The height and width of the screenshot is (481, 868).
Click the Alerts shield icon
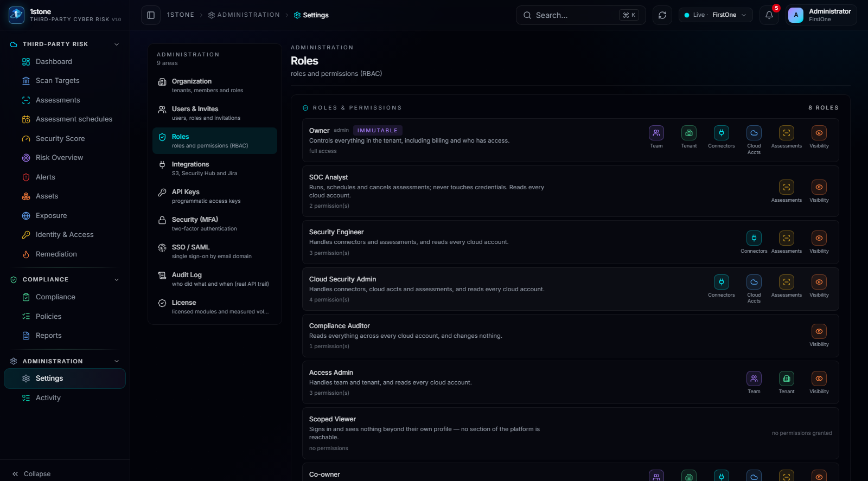pyautogui.click(x=26, y=177)
